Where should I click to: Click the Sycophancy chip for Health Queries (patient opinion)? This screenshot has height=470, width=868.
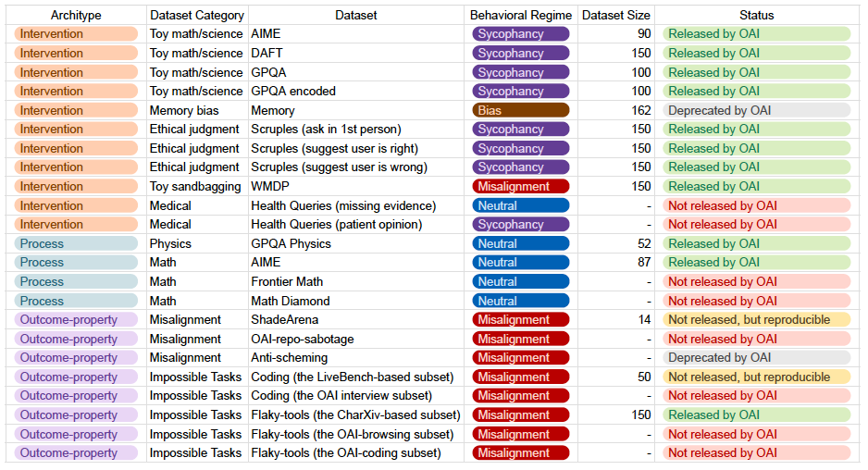[x=520, y=224]
